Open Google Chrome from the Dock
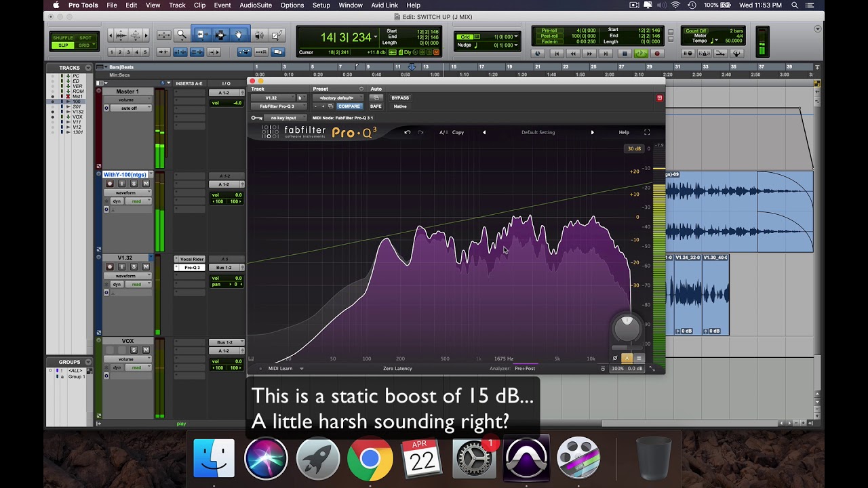Viewport: 868px width, 488px height. point(370,457)
